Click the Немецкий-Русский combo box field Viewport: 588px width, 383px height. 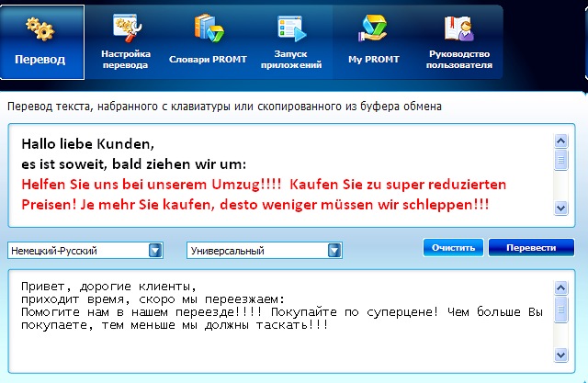click(85, 251)
